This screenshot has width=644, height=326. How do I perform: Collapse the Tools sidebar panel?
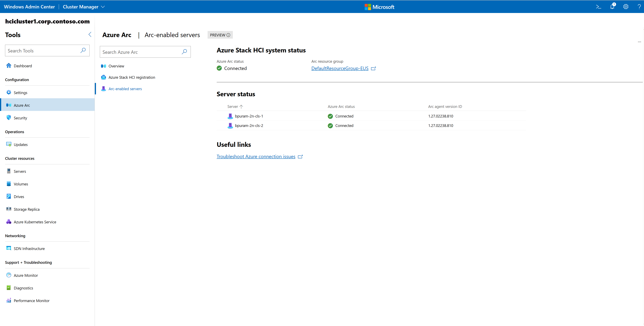(x=90, y=35)
